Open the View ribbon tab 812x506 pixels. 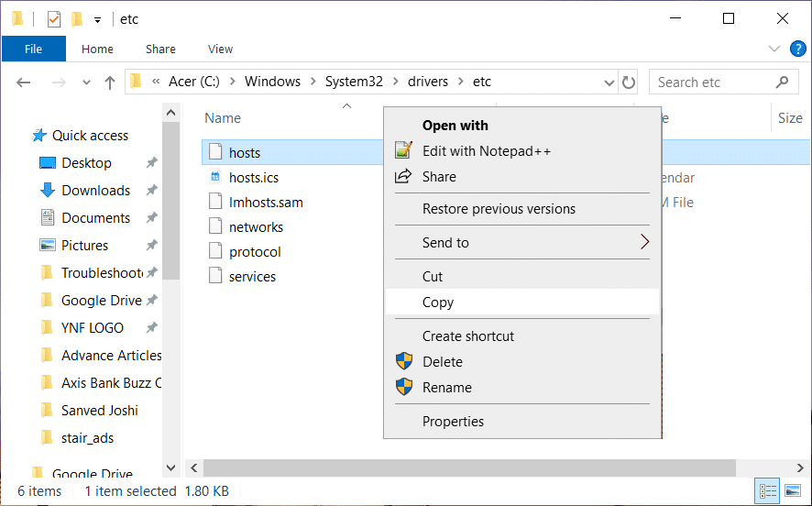(220, 49)
